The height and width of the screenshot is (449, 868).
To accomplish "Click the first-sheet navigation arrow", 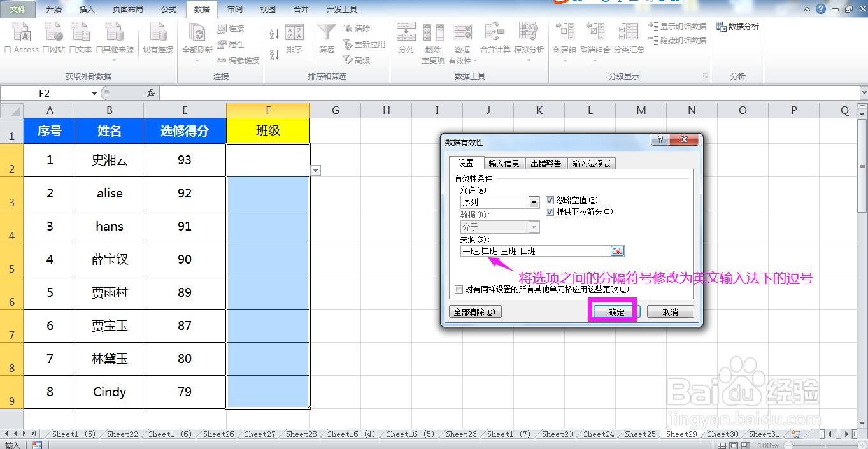I will coord(6,434).
